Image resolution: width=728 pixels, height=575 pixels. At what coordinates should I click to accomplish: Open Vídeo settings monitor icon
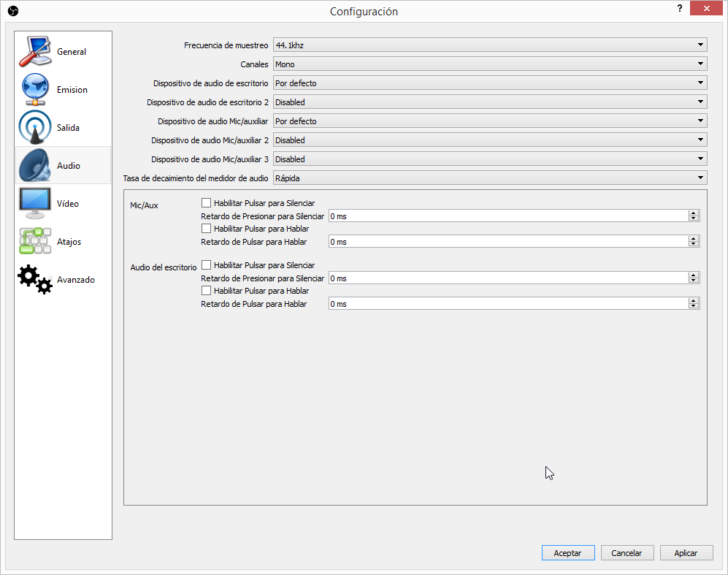35,203
